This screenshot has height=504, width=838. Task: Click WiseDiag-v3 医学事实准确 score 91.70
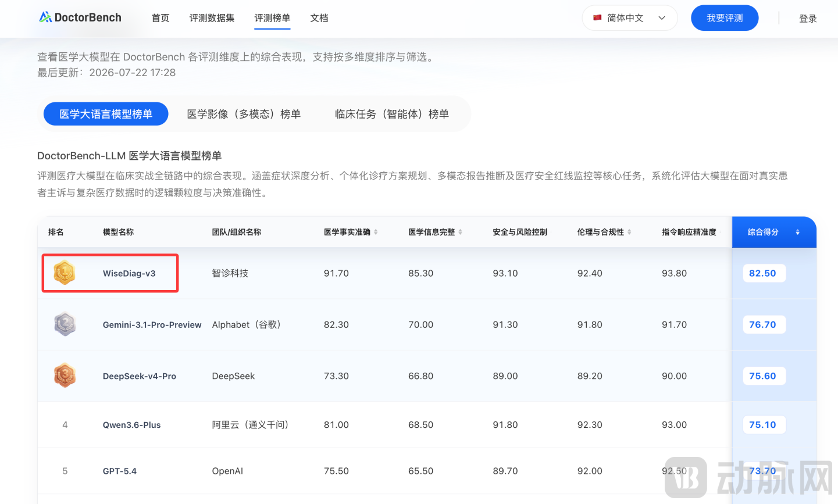tap(336, 273)
